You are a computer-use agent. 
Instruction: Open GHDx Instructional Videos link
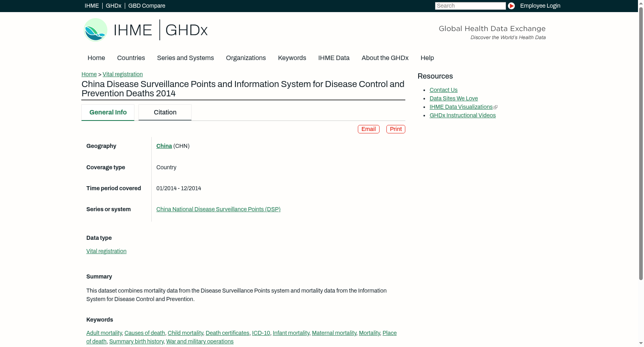[x=462, y=115]
